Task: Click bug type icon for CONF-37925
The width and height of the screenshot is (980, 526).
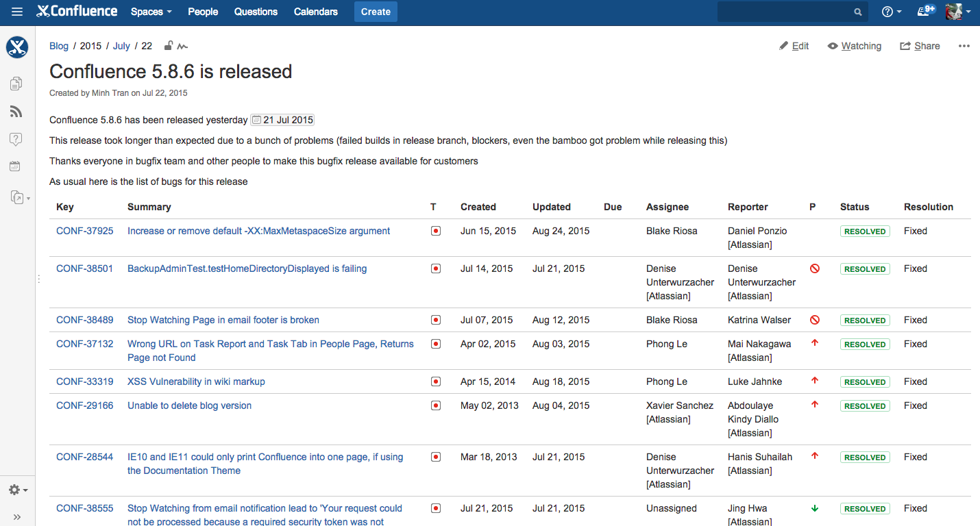Action: click(435, 231)
